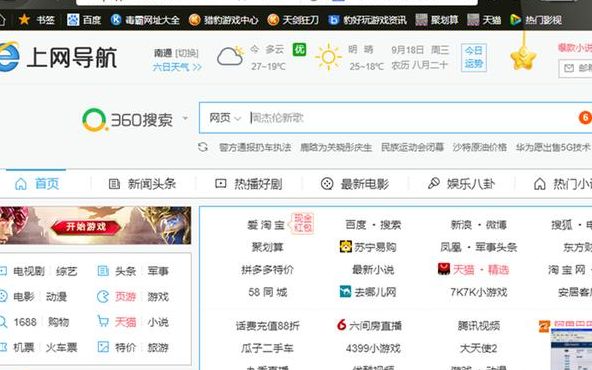The width and height of the screenshot is (592, 370).
Task: Click hot search 沙特原油价格
Action: pyautogui.click(x=480, y=147)
